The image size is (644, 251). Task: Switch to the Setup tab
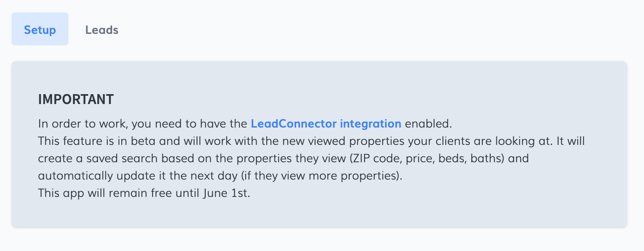[x=40, y=30]
